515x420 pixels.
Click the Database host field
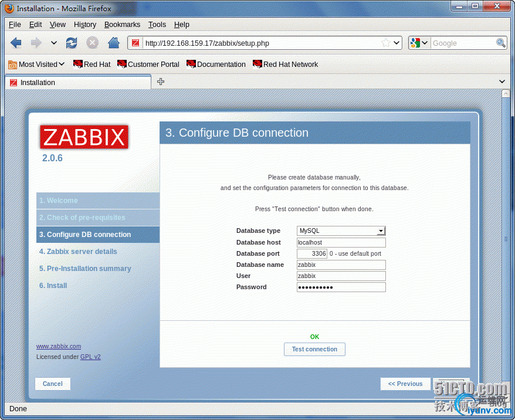[x=341, y=243]
